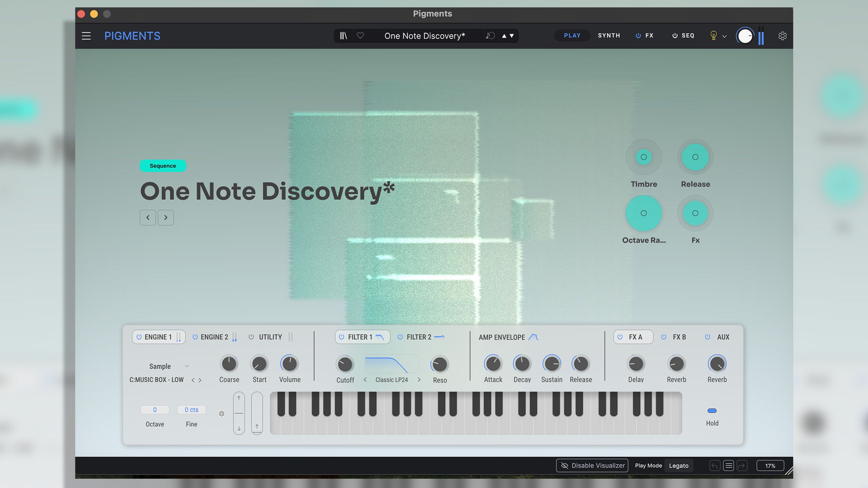
Task: Open the hamburger menu next to PIGMENTS
Action: (x=86, y=35)
